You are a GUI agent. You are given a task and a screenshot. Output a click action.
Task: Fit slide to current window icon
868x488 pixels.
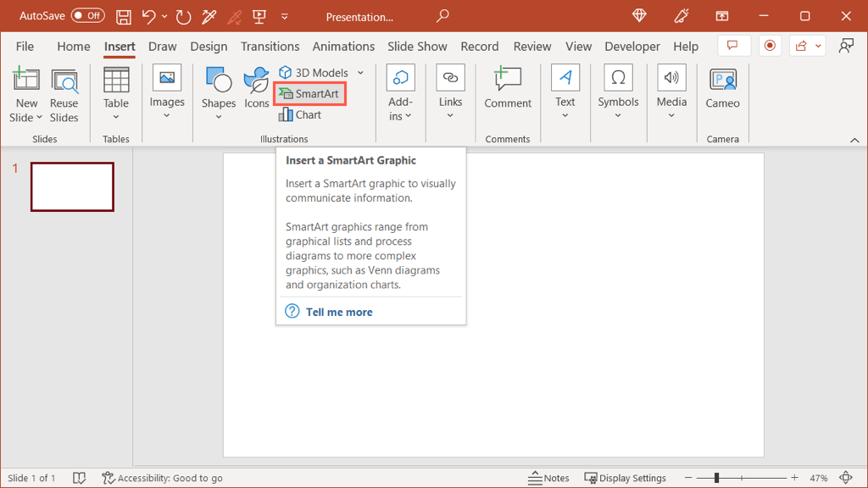coord(846,478)
